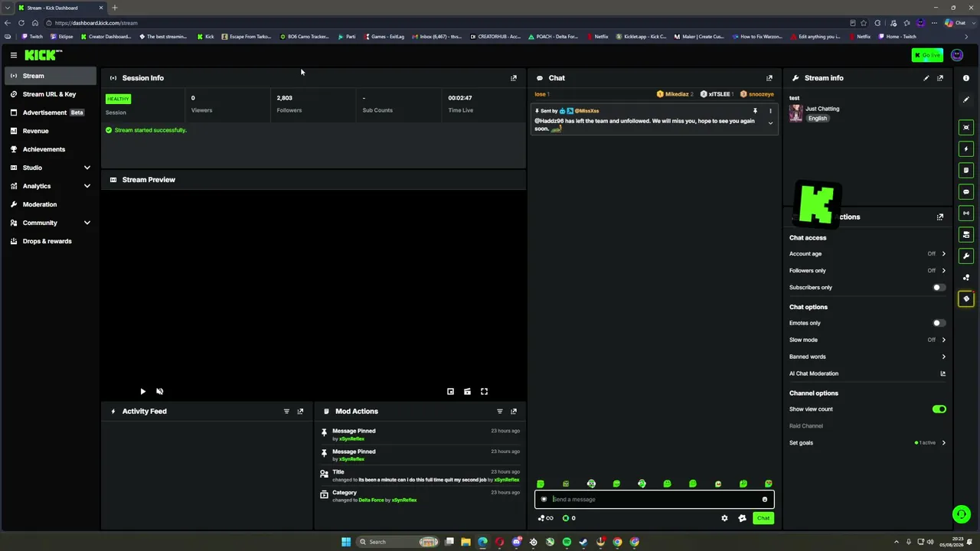
Task: Open the Moderation page
Action: [x=50, y=204]
